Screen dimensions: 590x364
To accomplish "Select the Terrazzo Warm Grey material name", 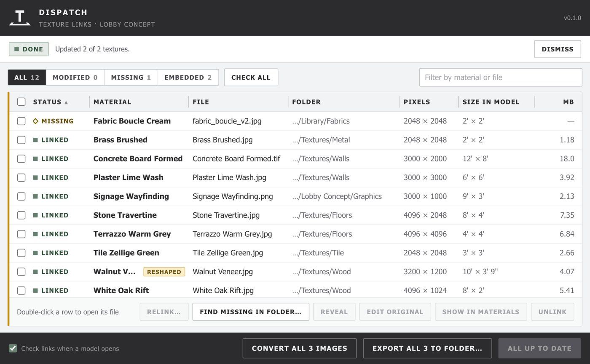I will [x=132, y=234].
